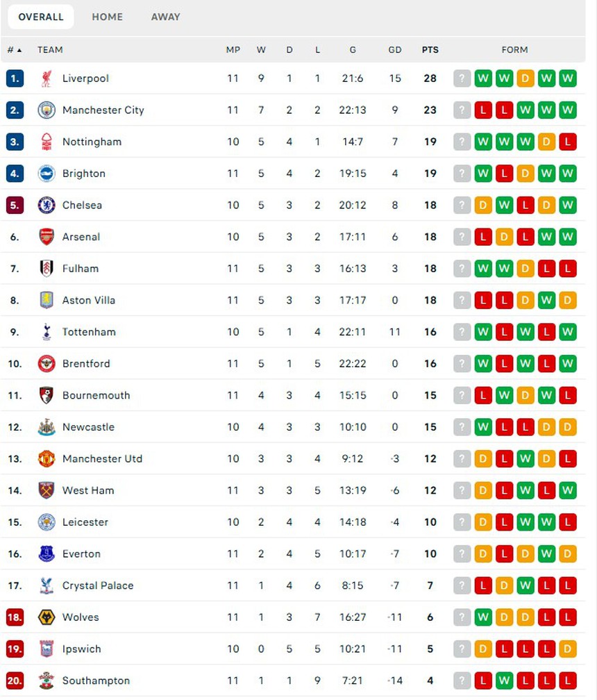
Task: Click Brighton's orange D form badge
Action: (x=525, y=174)
